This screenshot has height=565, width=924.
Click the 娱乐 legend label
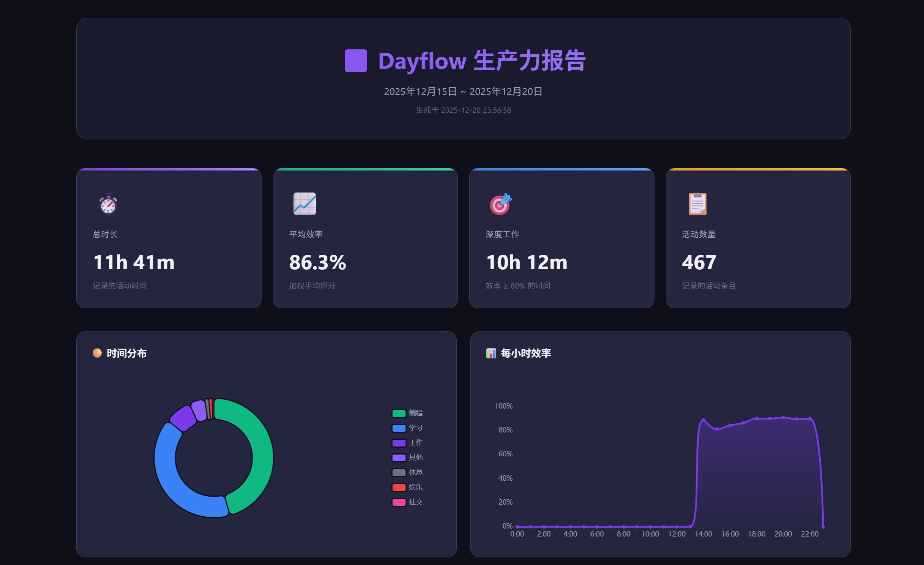click(x=416, y=487)
